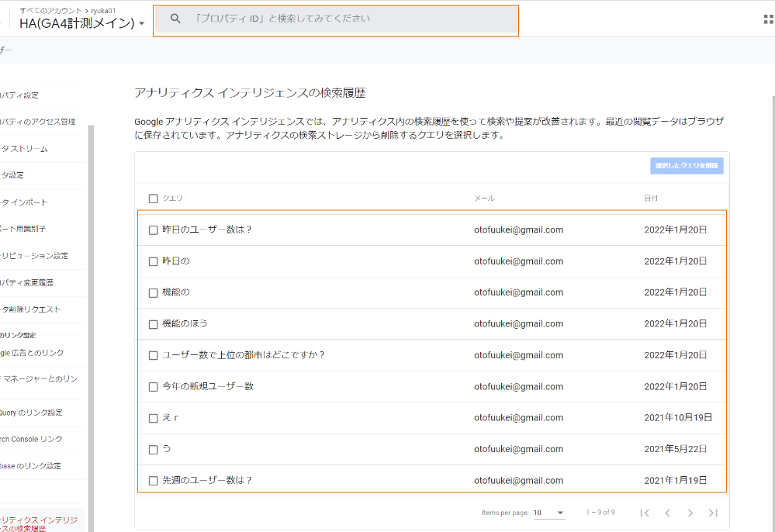
Task: Check the box for 昨日のユーザー数は？
Action: pos(154,230)
